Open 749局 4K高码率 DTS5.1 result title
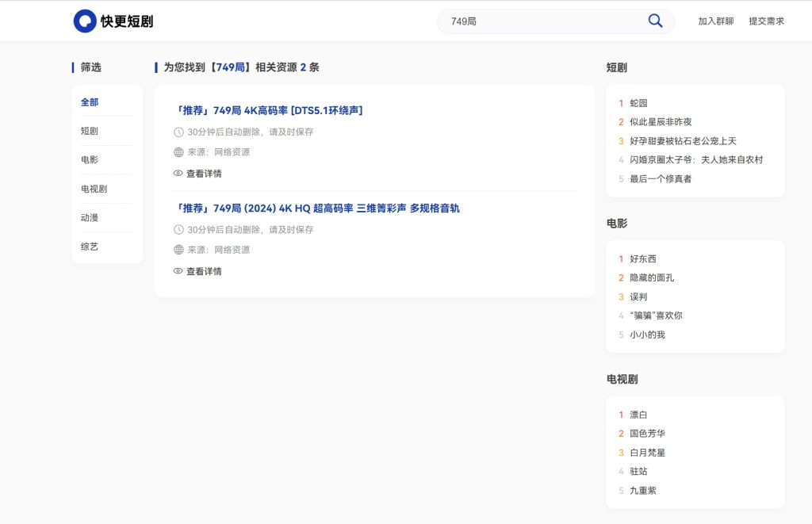The image size is (812, 524). [x=268, y=110]
